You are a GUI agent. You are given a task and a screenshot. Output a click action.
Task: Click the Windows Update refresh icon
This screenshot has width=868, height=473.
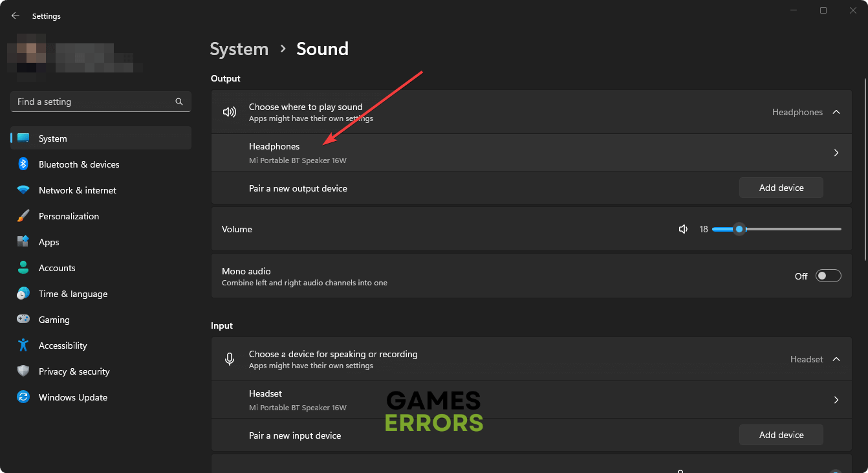point(23,397)
